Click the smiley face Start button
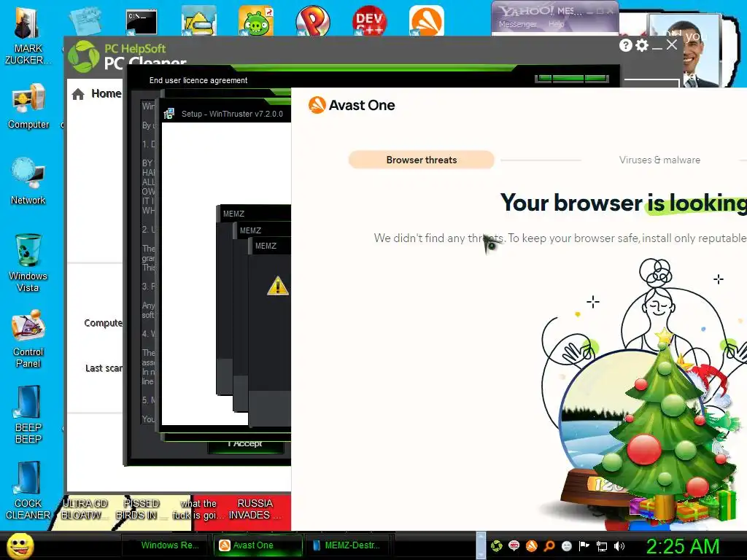The width and height of the screenshot is (747, 560). 20,545
